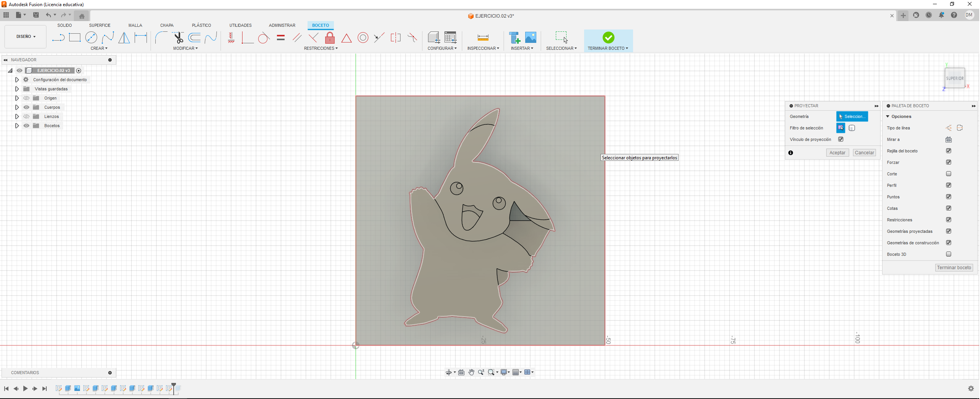Switch to the CHAPA tab

coord(167,25)
